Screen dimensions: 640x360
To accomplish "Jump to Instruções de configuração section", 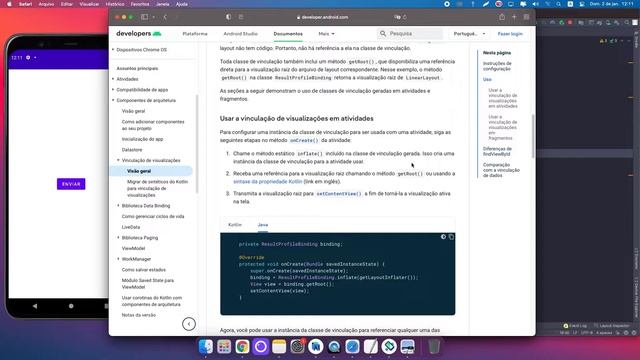I will pyautogui.click(x=497, y=66).
